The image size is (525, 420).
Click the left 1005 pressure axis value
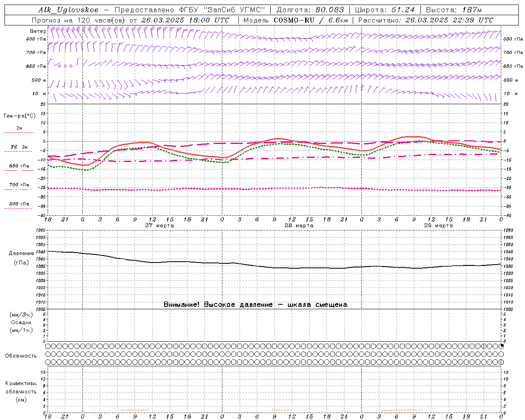(41, 309)
